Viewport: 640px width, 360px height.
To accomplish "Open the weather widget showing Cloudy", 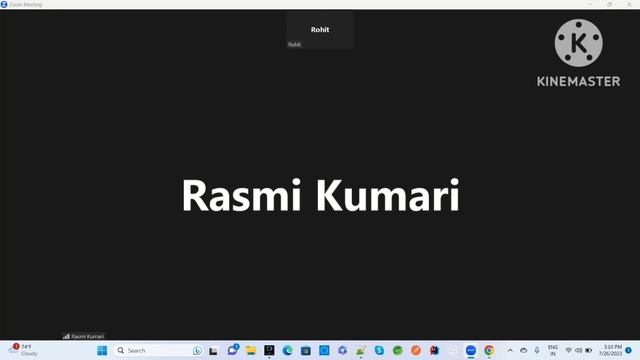I will point(24,350).
